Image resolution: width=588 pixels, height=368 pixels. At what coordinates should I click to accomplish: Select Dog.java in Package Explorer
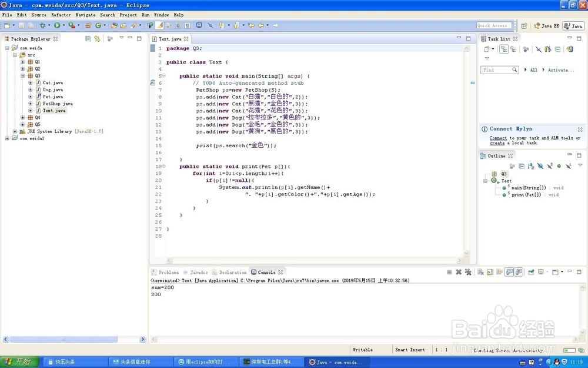coord(52,89)
